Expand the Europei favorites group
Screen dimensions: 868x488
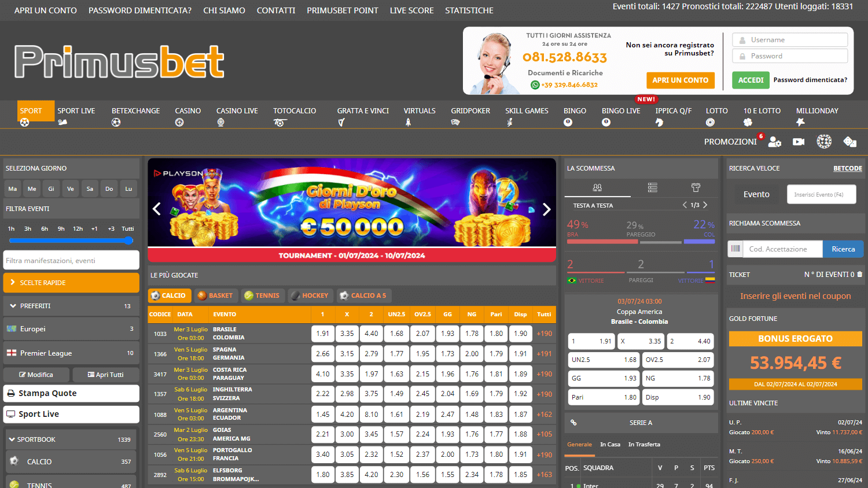71,329
